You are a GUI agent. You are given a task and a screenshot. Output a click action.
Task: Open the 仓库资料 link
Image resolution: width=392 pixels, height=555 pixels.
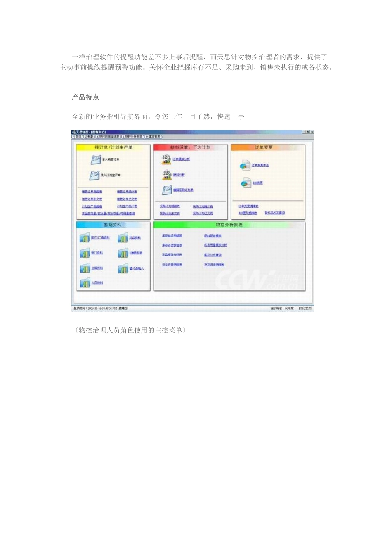click(x=97, y=268)
